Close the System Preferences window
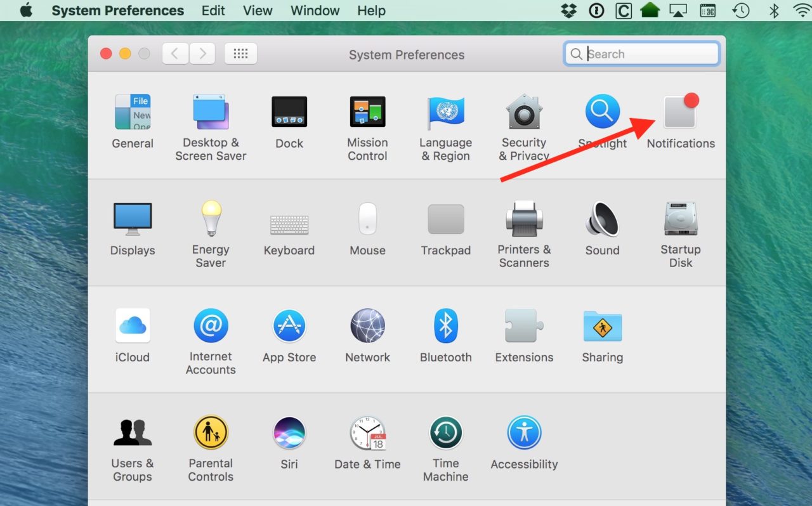The width and height of the screenshot is (812, 506). coord(106,54)
